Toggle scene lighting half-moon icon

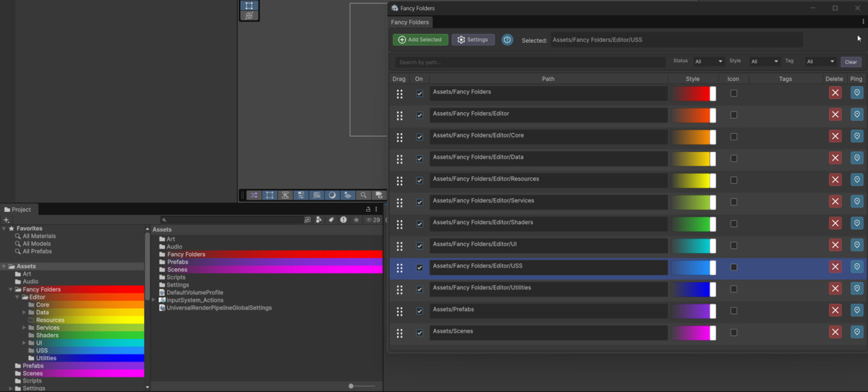coord(332,195)
